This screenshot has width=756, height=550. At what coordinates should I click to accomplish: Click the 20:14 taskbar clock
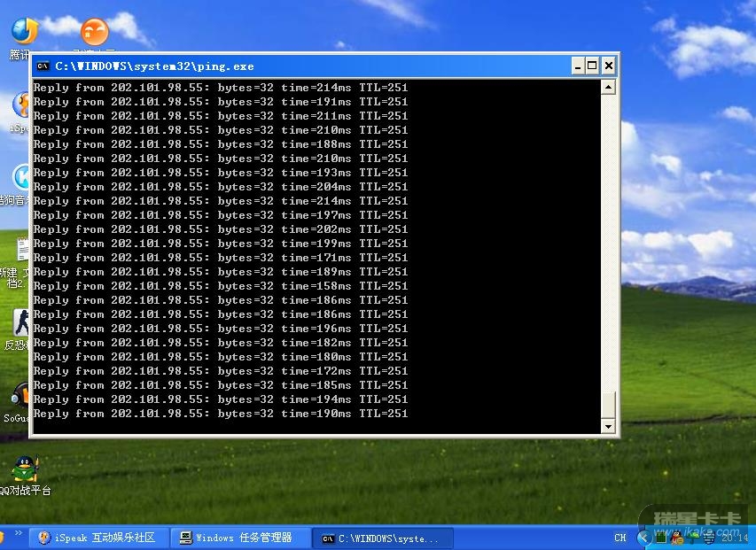pos(735,538)
